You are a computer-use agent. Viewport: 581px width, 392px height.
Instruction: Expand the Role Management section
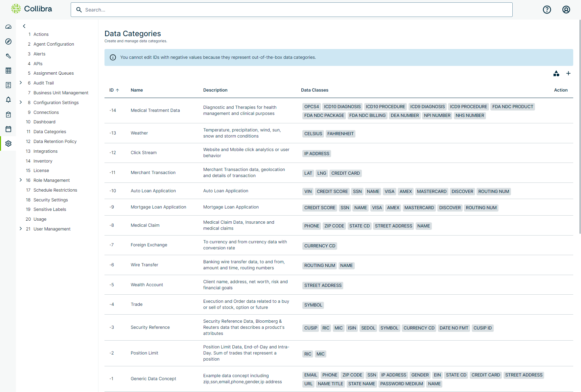(21, 180)
